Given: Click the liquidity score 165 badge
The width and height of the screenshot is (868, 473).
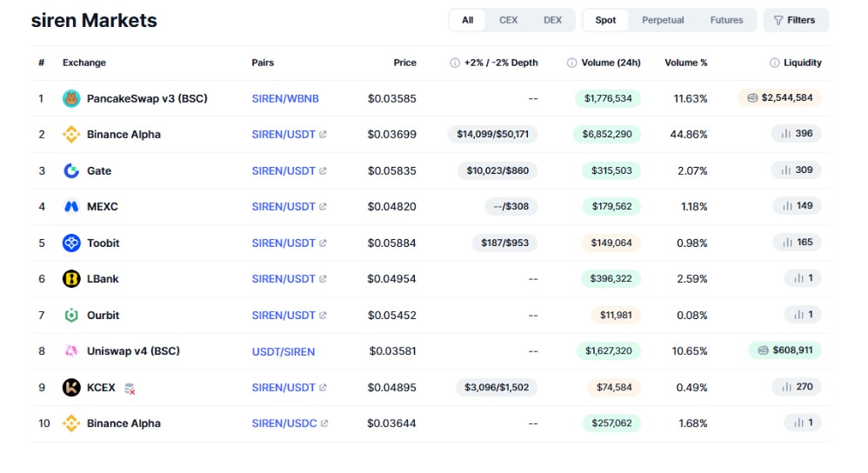Looking at the screenshot, I should tap(798, 243).
